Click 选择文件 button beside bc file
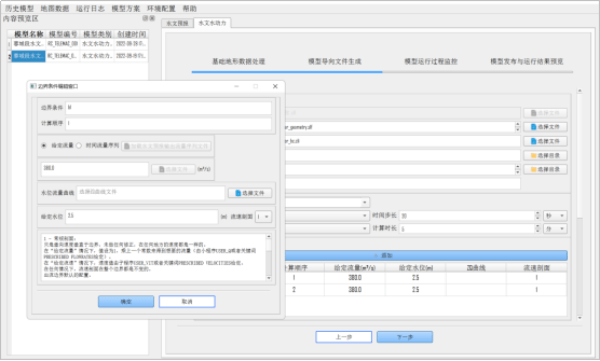The image size is (600, 361). click(545, 141)
